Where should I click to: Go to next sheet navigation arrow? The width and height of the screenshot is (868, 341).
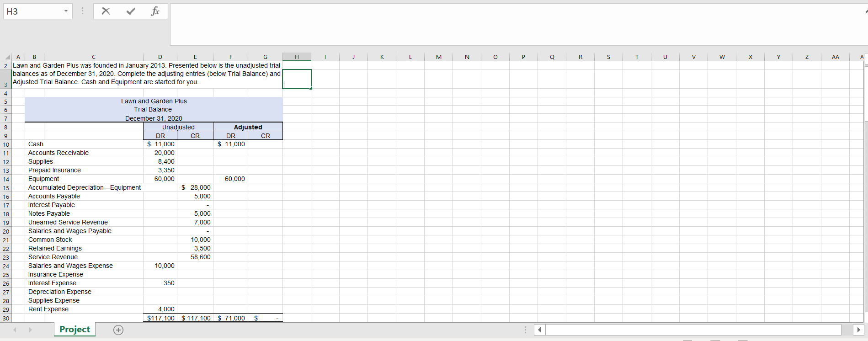(30, 330)
